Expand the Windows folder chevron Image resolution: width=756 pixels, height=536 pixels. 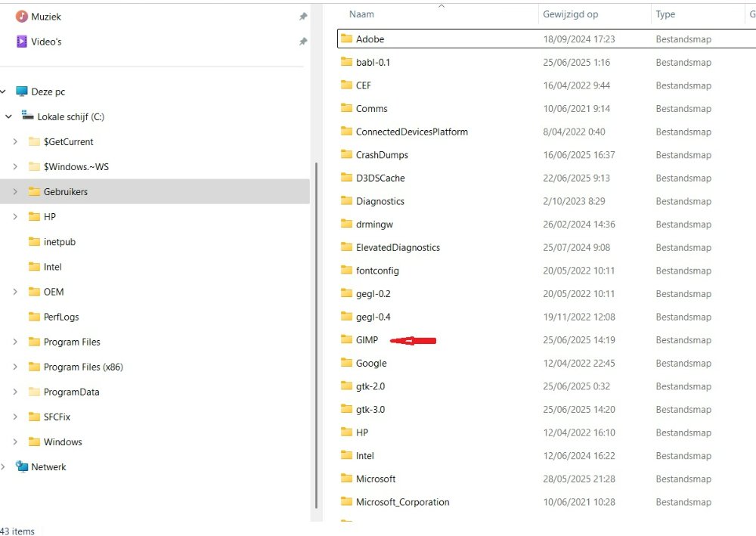pos(15,442)
